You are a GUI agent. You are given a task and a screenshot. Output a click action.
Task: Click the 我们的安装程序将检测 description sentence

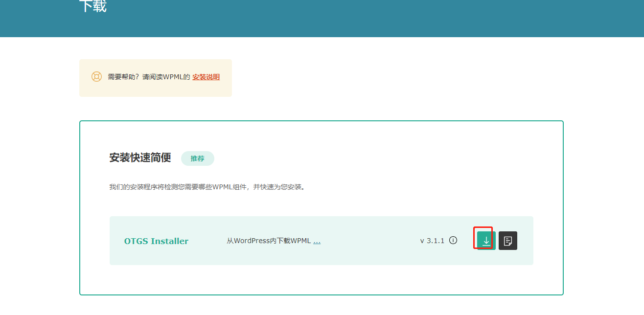pos(207,187)
